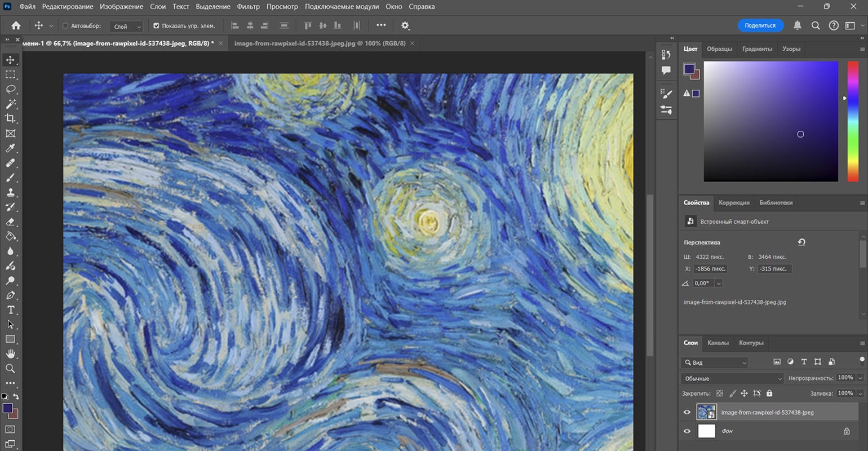Switch to the Каналы tab
Image resolution: width=868 pixels, height=451 pixels.
[718, 343]
